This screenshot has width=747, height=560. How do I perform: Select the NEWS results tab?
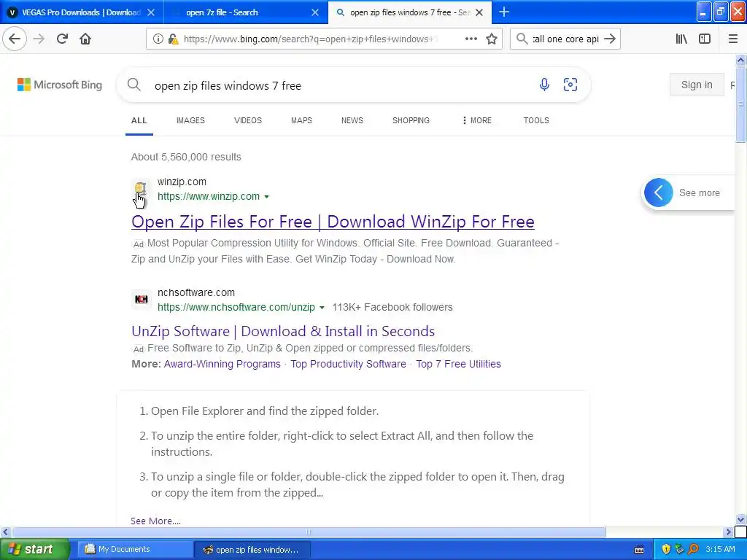tap(352, 120)
